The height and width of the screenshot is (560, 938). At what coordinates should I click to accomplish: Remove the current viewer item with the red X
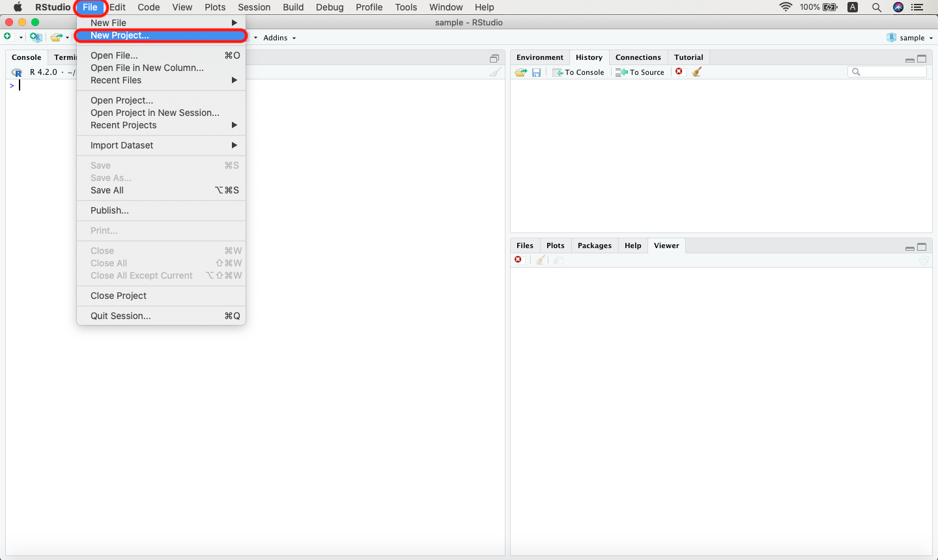click(x=519, y=260)
